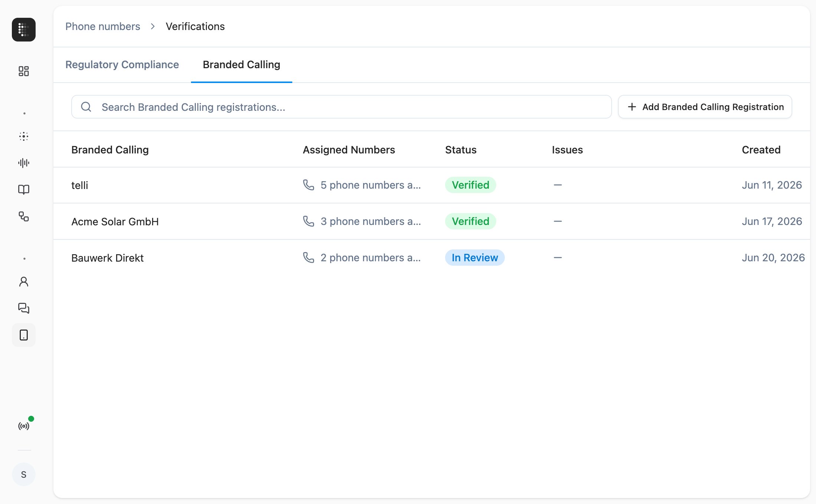Open the dashboard grid icon in sidebar
Screen dimensions: 816x504
(24, 71)
